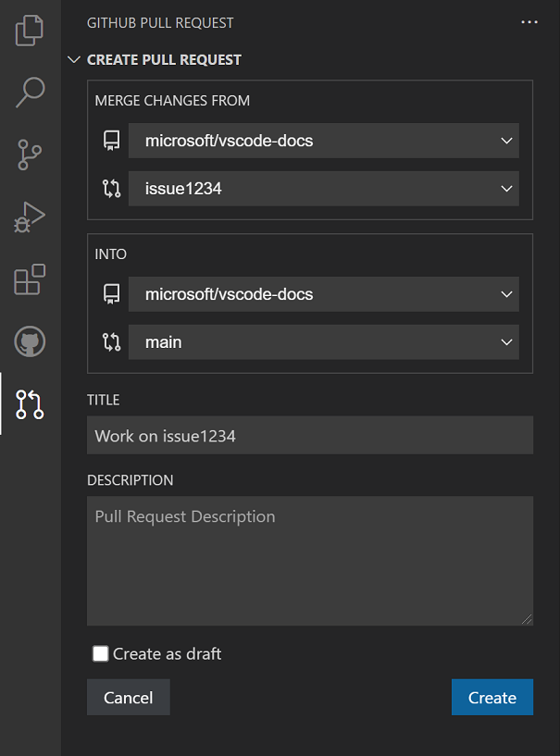Click the branch icon next to issue1234
The width and height of the screenshot is (560, 756).
click(x=111, y=188)
